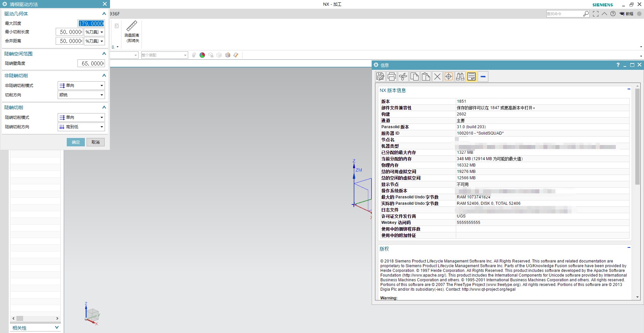The width and height of the screenshot is (644, 333).
Task: Click 确定 to confirm the dialog
Action: [x=76, y=142]
